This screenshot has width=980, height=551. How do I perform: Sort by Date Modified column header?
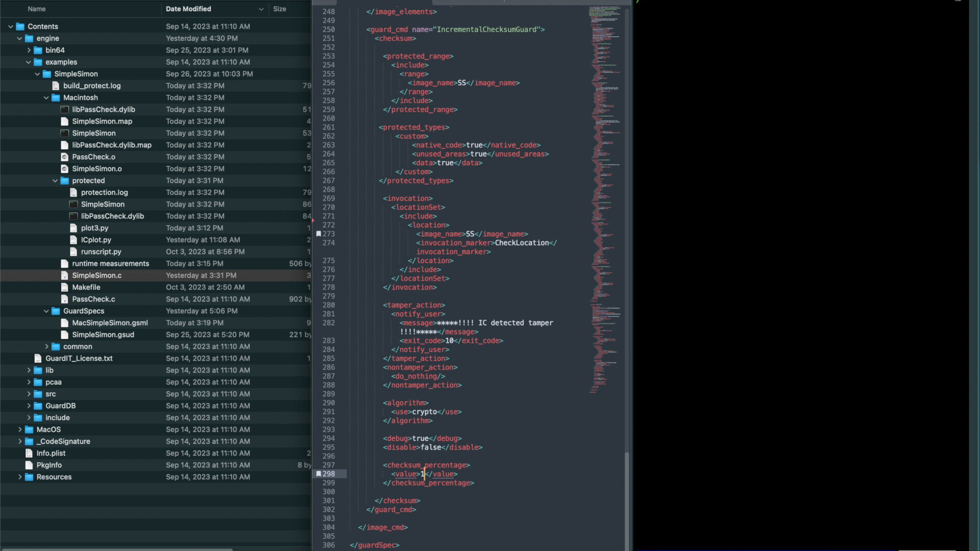pos(188,9)
